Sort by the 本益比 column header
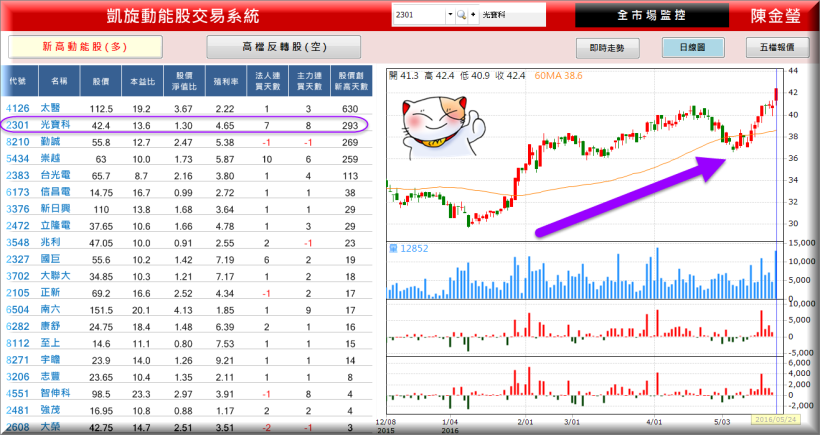820x435 pixels. point(142,81)
